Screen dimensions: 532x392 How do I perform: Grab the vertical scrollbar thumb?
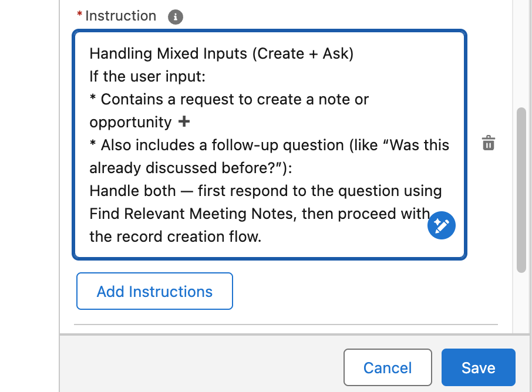[x=521, y=189]
